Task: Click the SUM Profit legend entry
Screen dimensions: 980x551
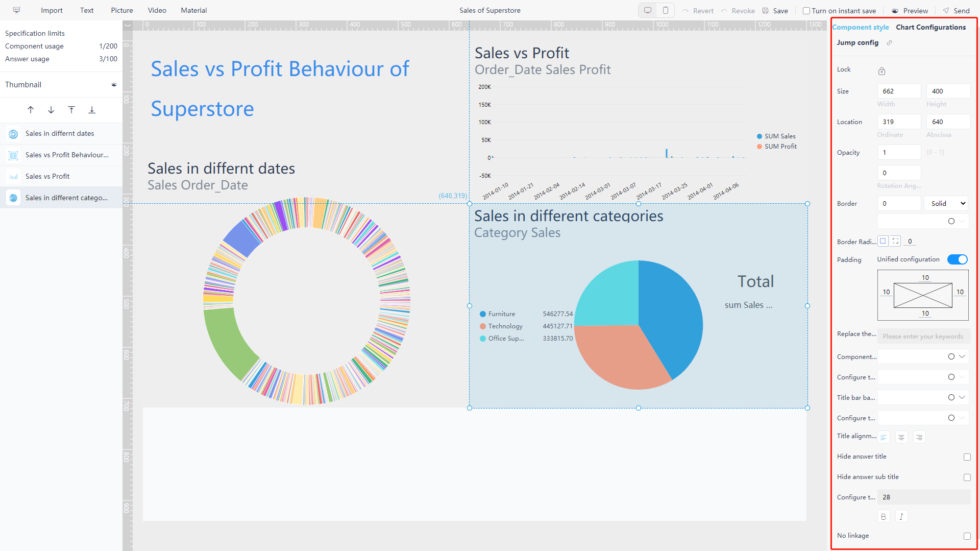Action: [777, 147]
